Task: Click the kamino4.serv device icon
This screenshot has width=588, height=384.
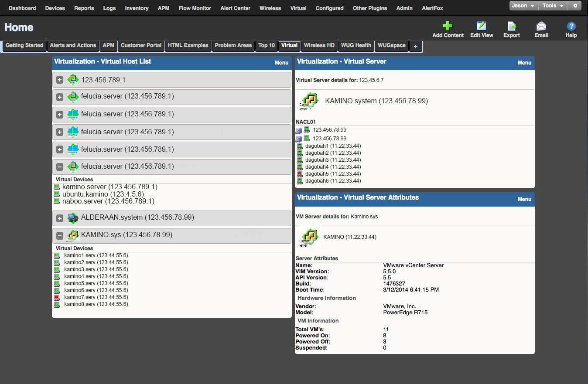Action: (x=57, y=276)
